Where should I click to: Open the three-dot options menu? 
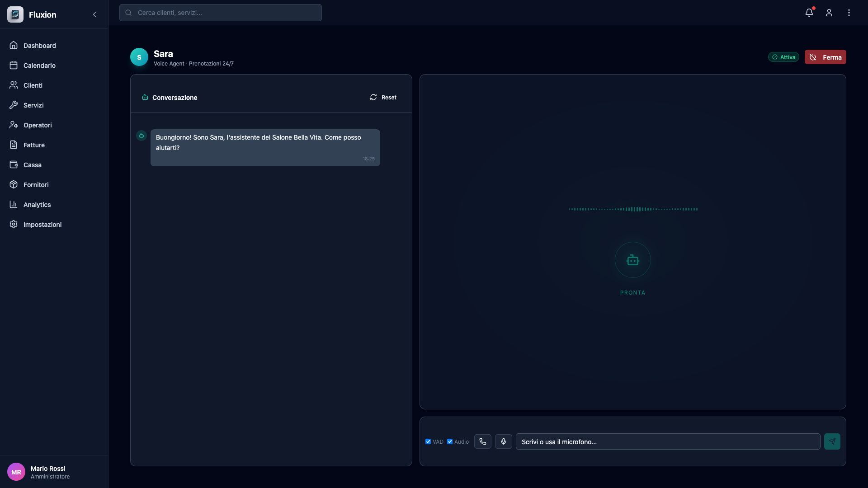849,13
